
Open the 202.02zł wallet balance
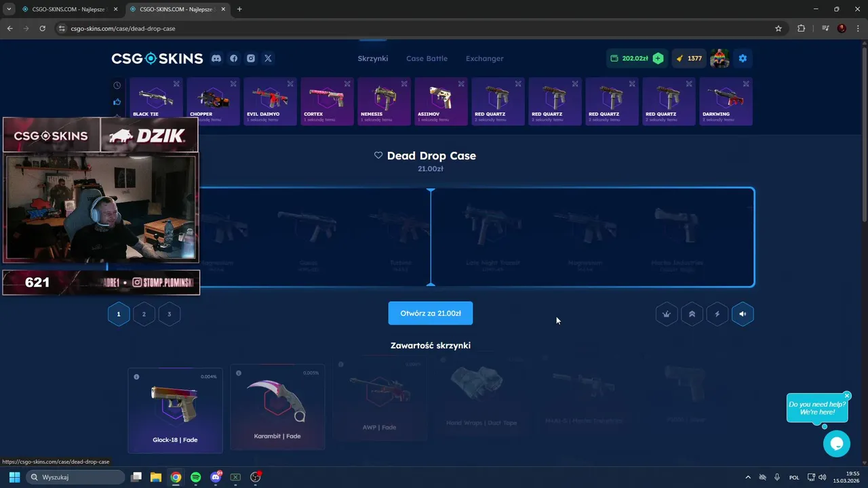(629, 58)
